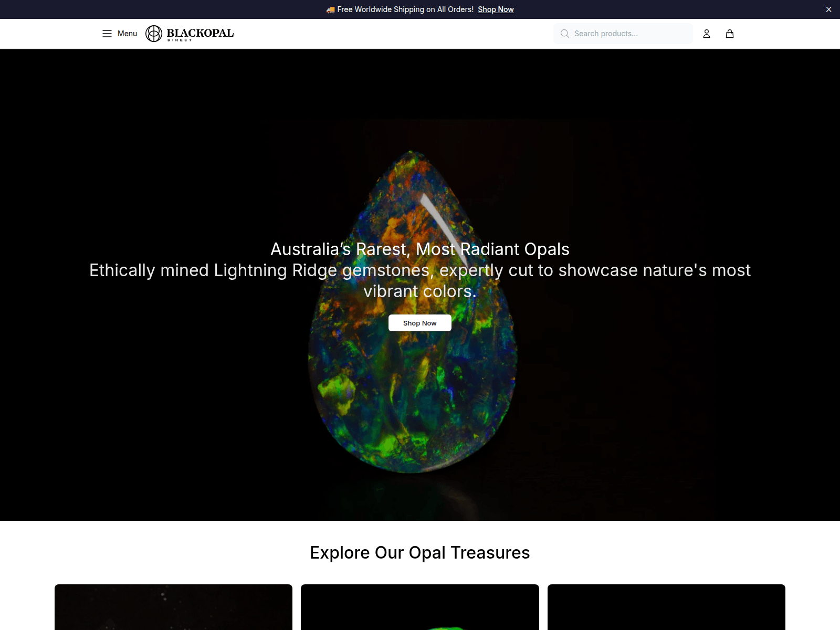The width and height of the screenshot is (840, 630).
Task: Click the 'Explore Our Opal Treasures' heading
Action: (x=420, y=553)
